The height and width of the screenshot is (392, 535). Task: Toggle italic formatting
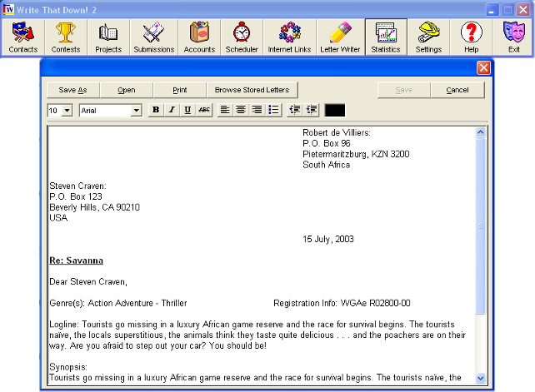point(172,110)
